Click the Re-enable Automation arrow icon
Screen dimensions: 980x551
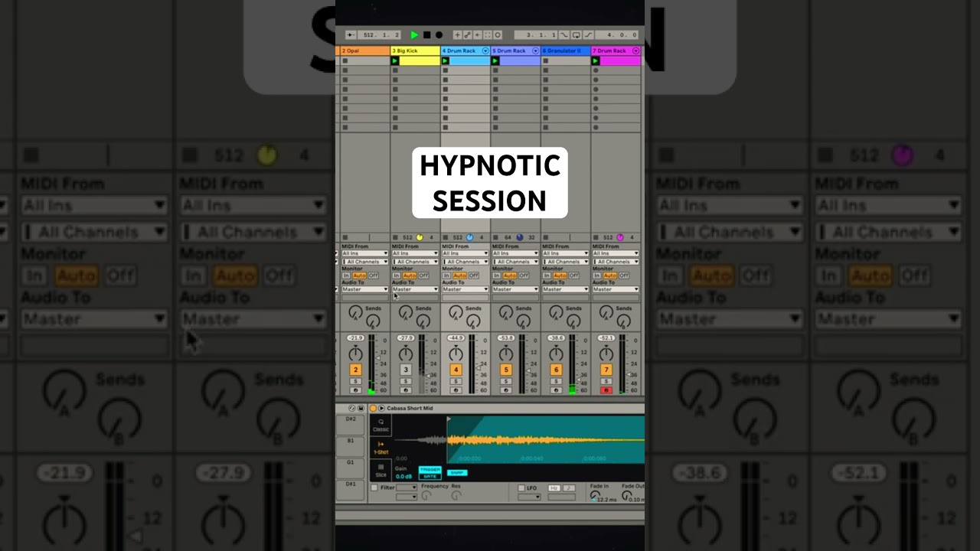click(x=478, y=34)
